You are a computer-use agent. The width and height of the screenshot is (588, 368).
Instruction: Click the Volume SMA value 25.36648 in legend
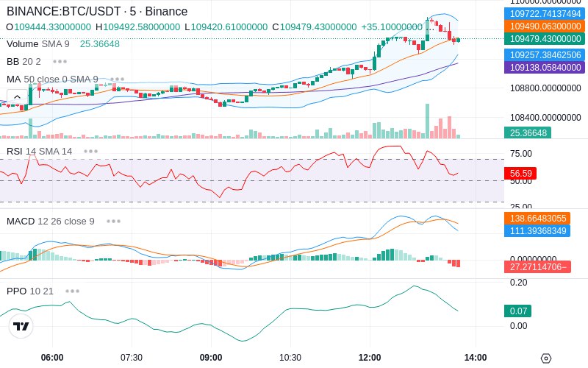click(x=100, y=44)
